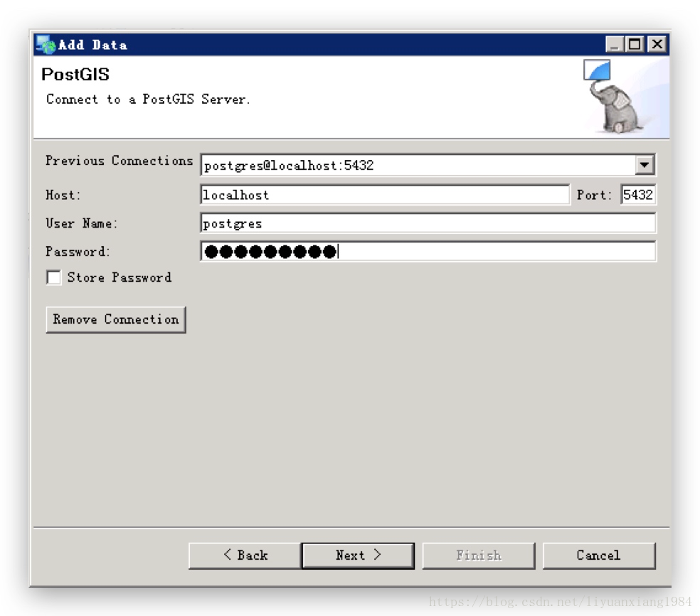Click into the User Name field
The image size is (700, 616).
[x=428, y=223]
